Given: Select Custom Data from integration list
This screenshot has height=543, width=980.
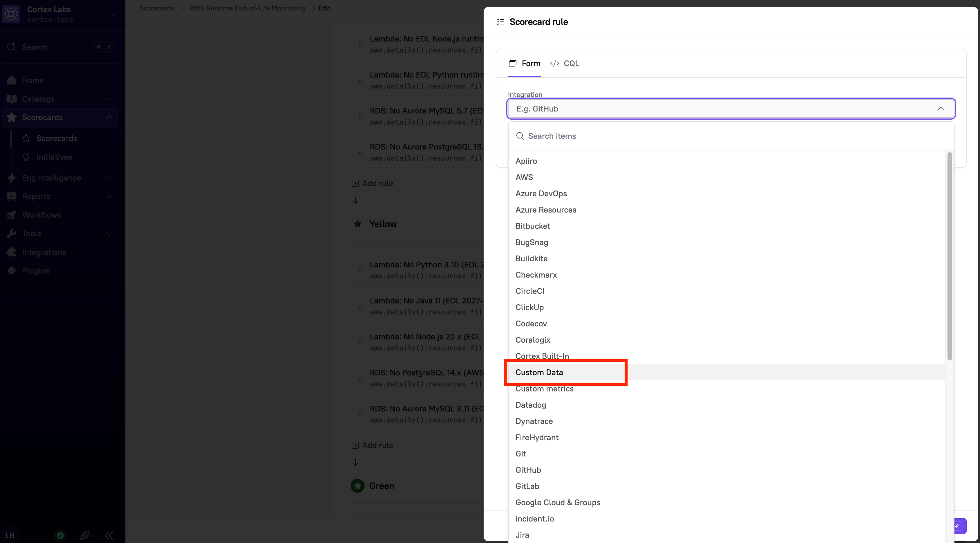Looking at the screenshot, I should (727, 372).
